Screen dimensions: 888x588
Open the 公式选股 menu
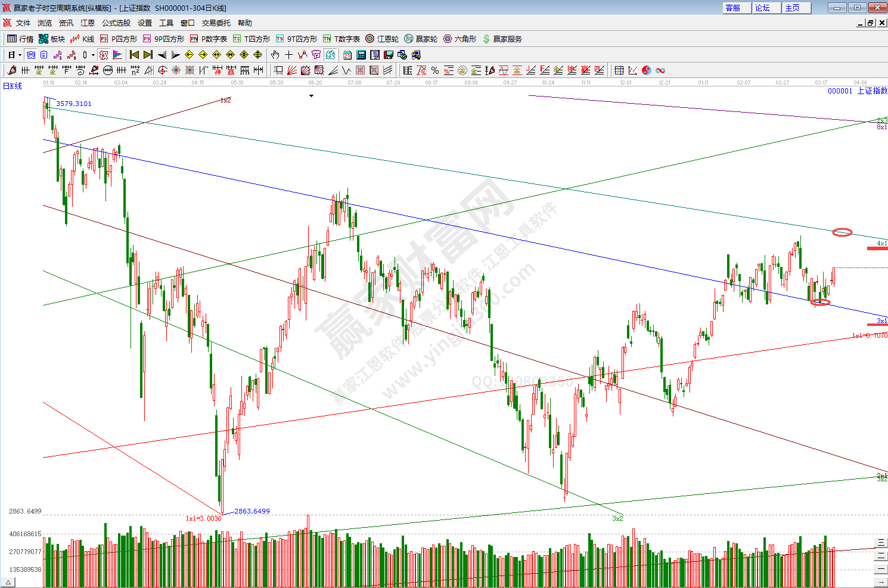coord(116,23)
